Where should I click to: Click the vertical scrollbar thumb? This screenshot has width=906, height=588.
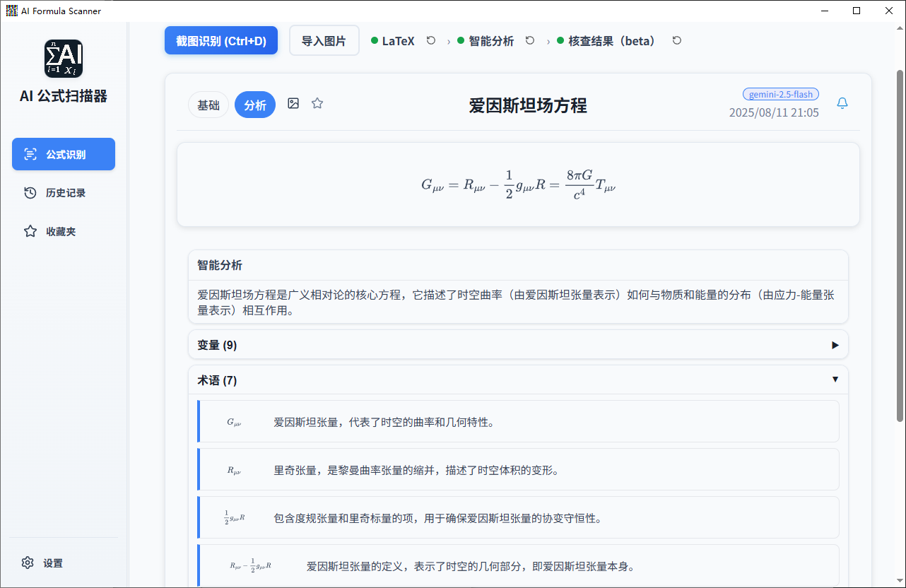[900, 246]
